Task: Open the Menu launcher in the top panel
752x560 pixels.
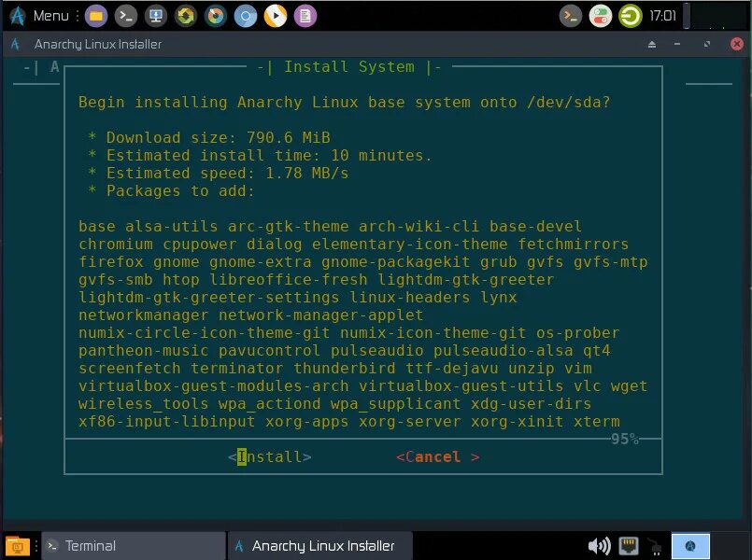Action: 39,16
